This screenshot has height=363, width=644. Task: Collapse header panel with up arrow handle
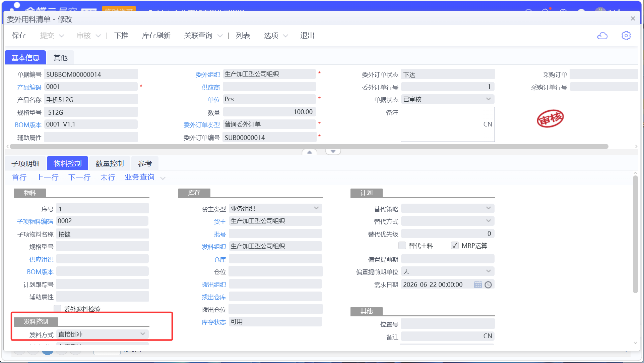(310, 152)
